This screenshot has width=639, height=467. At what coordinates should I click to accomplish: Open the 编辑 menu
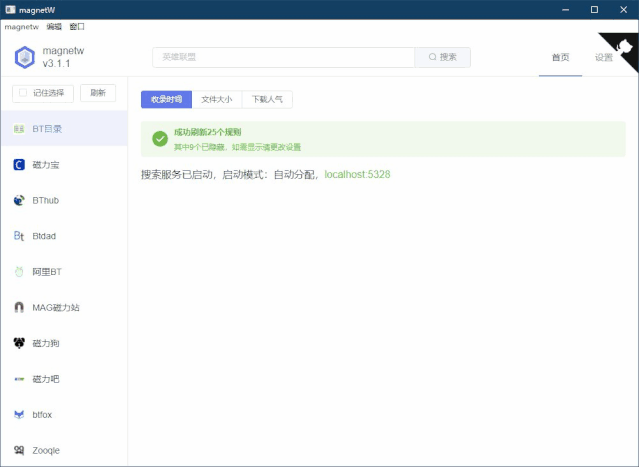tap(54, 26)
